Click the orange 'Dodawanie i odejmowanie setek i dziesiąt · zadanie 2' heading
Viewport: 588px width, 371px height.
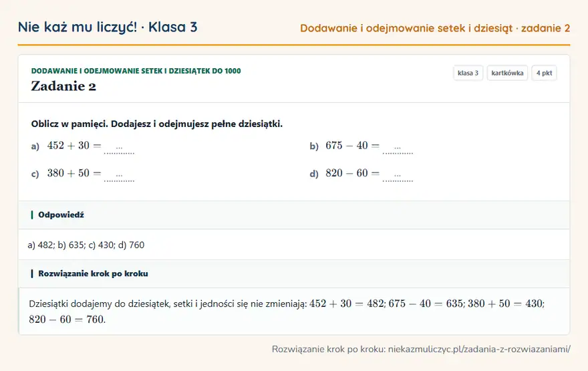[x=435, y=28]
